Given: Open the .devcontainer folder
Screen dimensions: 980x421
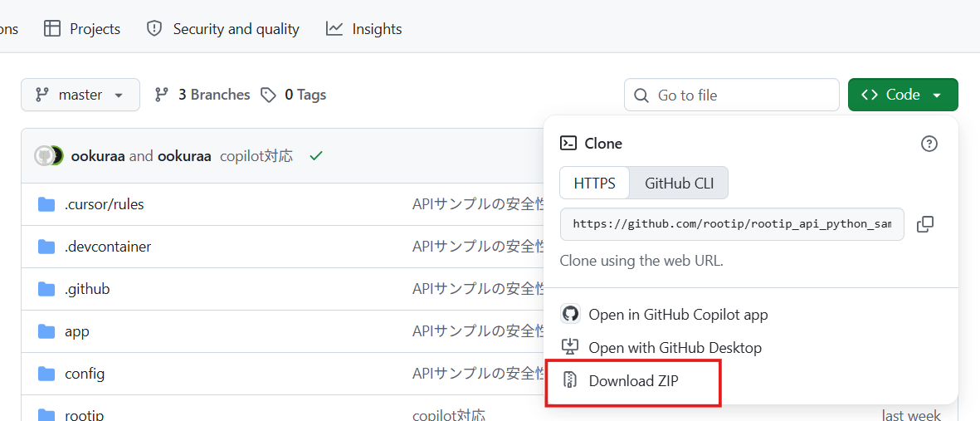Looking at the screenshot, I should tap(108, 247).
